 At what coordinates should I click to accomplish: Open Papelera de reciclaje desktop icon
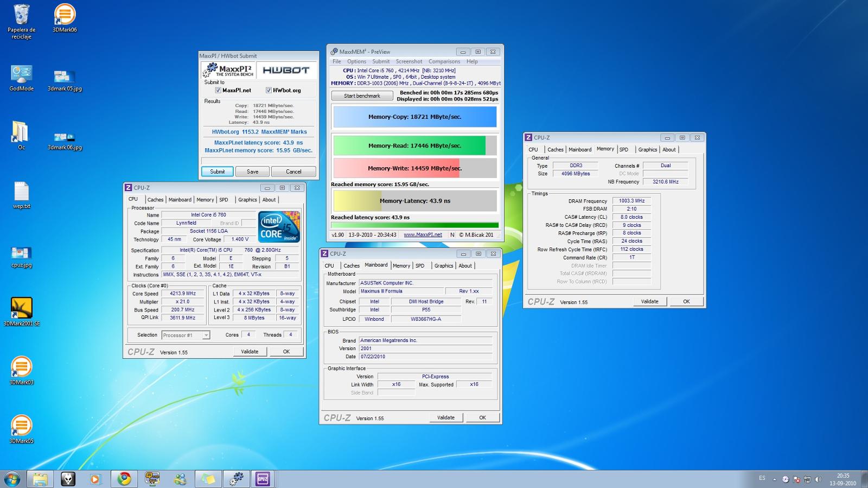tap(21, 22)
